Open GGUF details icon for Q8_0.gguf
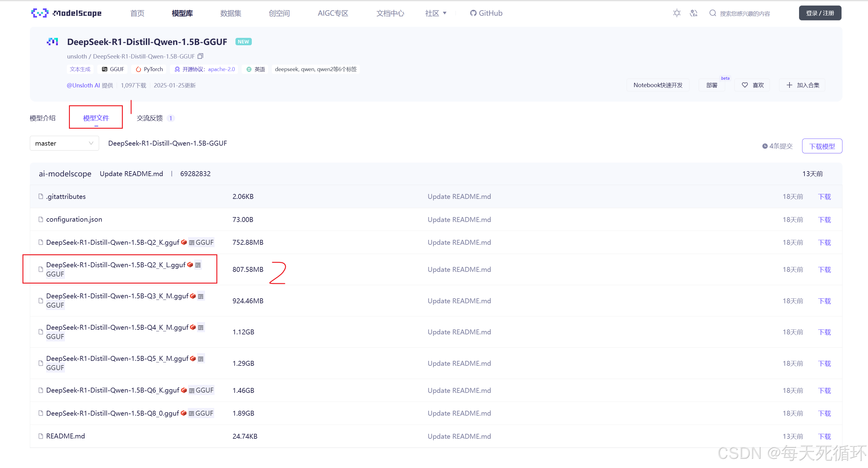The image size is (868, 468). (x=191, y=414)
